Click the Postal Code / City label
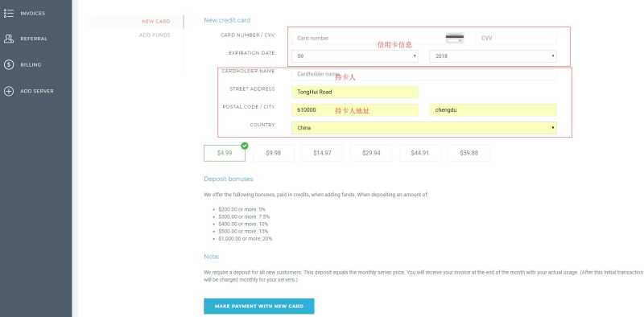Screen dimensions: 644x317 click(x=249, y=107)
